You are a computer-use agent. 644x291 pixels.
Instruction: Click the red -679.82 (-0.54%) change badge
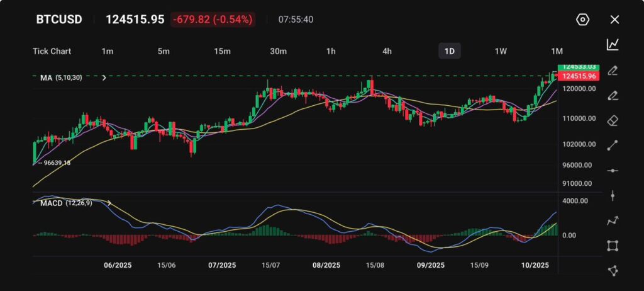(213, 20)
